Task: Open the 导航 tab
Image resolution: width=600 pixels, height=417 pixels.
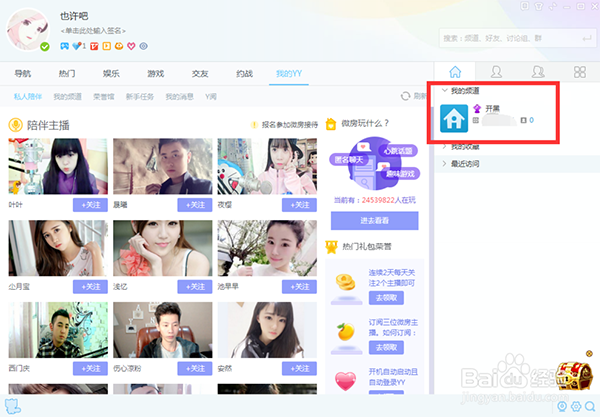Action: [x=23, y=73]
